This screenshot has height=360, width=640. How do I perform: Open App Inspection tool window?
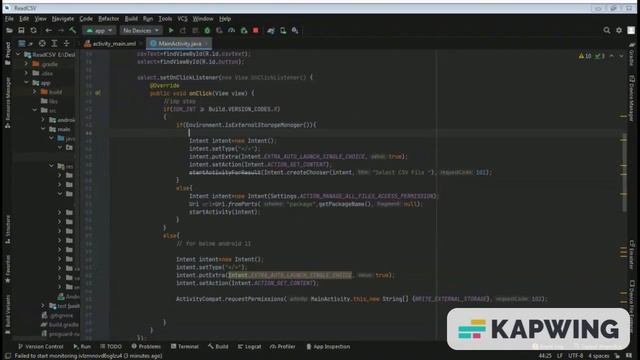(328, 347)
